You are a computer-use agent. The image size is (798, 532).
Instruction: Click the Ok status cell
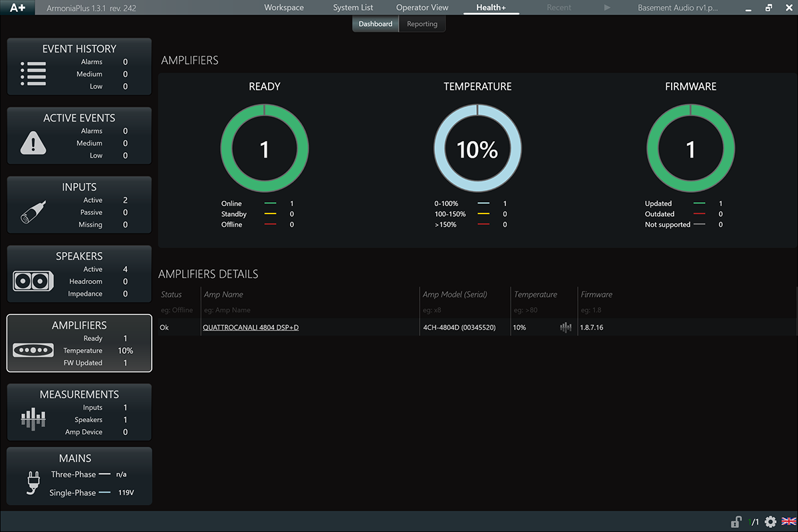click(x=164, y=328)
